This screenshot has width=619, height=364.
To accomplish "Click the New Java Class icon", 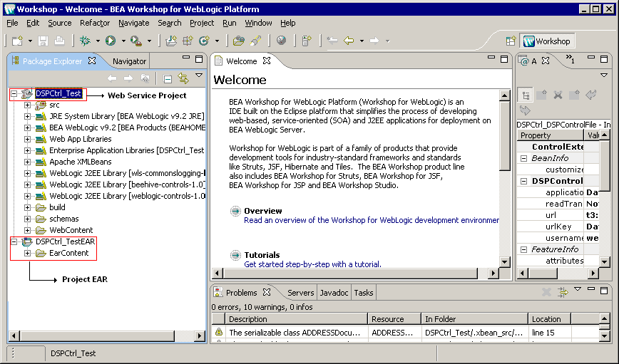I will (x=204, y=41).
